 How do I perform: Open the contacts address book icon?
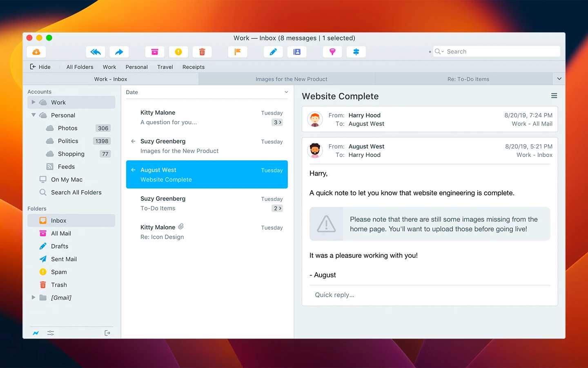pyautogui.click(x=297, y=52)
